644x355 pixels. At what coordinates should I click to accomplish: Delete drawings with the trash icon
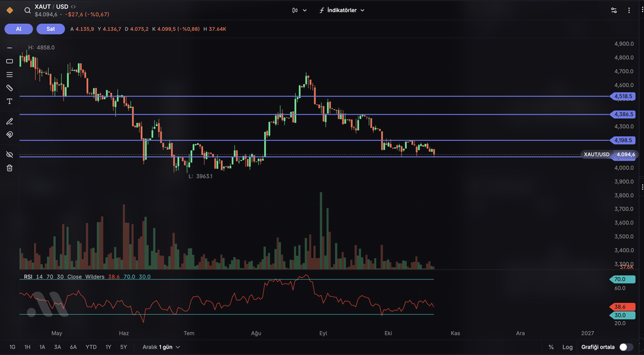(x=9, y=168)
